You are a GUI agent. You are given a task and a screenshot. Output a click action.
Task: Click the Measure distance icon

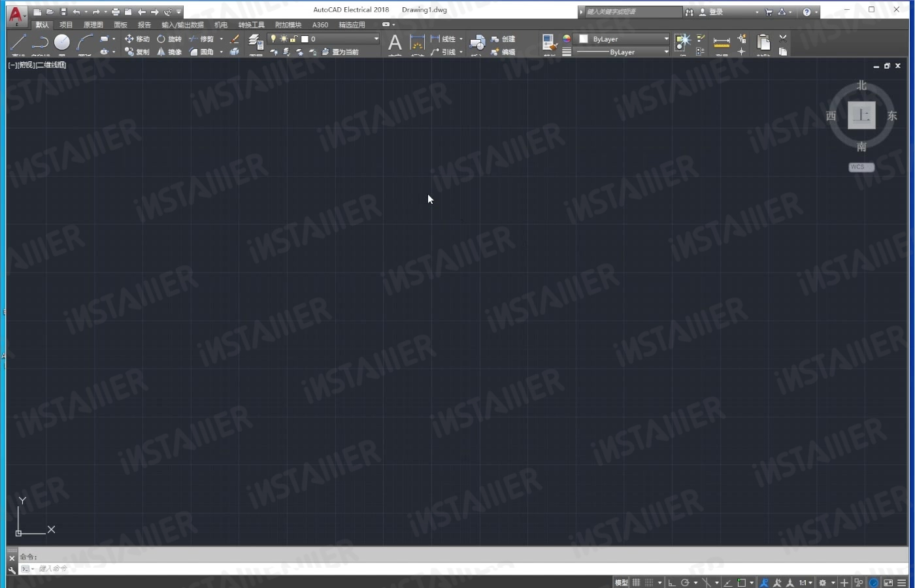[x=722, y=42]
